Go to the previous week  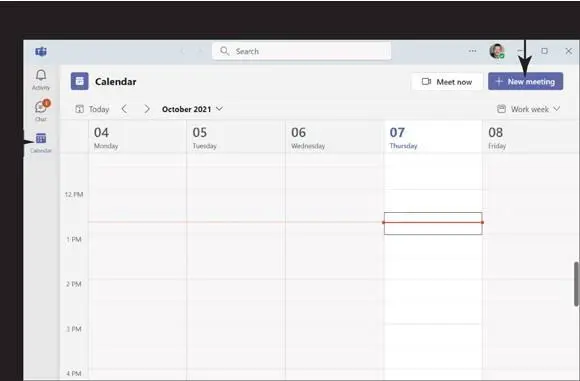124,109
